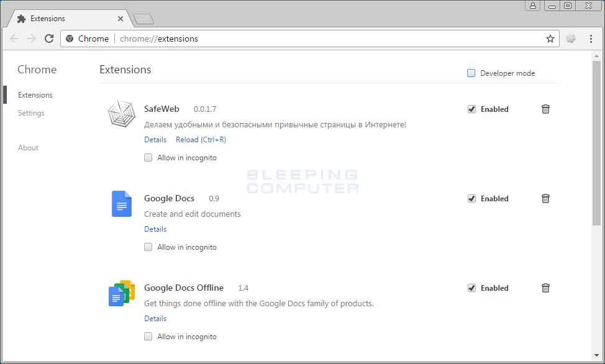The height and width of the screenshot is (364, 605).
Task: Click the browser back arrow
Action: pos(14,39)
